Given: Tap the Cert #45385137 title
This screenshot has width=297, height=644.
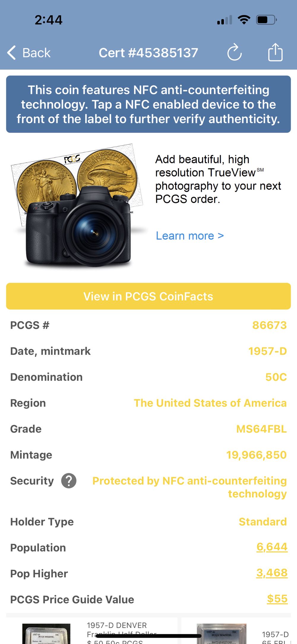Looking at the screenshot, I should pos(148,53).
